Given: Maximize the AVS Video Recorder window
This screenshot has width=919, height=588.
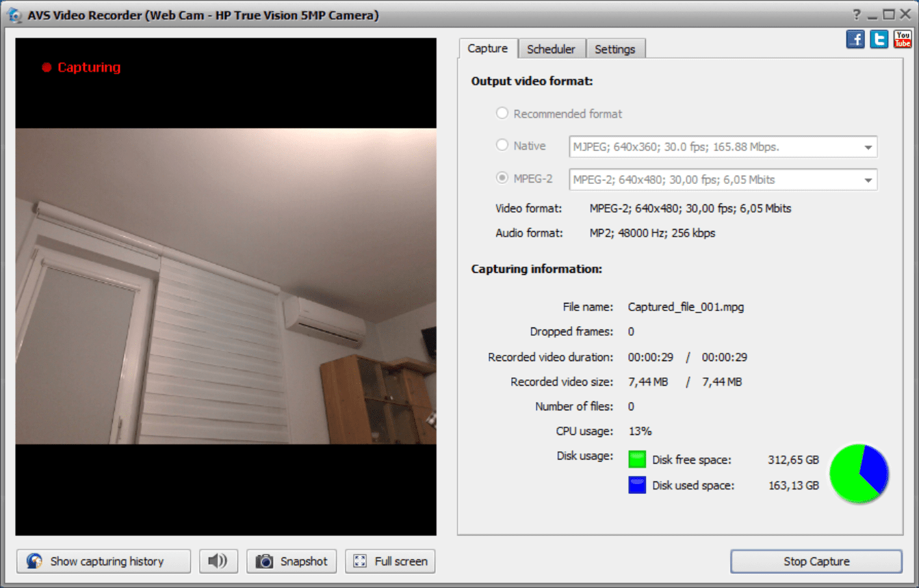Looking at the screenshot, I should [x=889, y=15].
